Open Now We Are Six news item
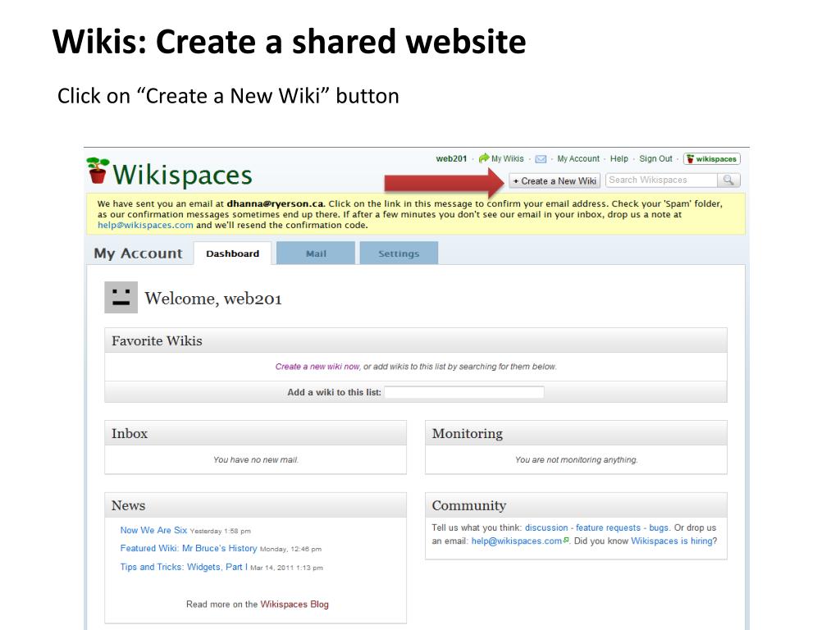This screenshot has width=840, height=630. tap(153, 530)
